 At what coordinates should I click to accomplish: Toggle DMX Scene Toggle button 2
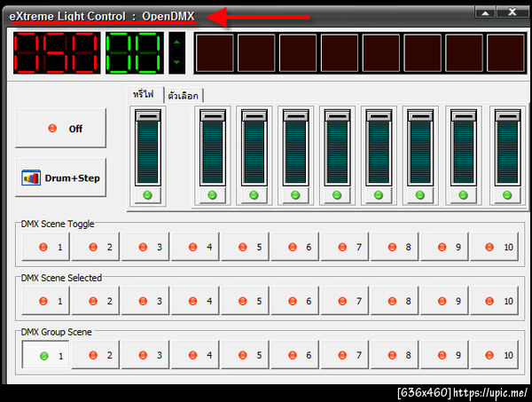pyautogui.click(x=96, y=247)
